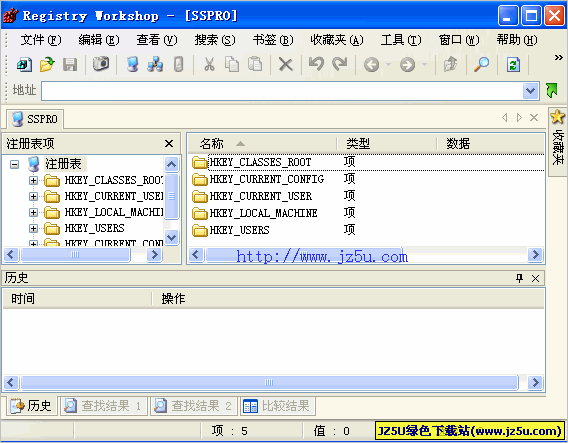Image resolution: width=568 pixels, height=443 pixels.
Task: Select HKEY_CLASSES_ROOT in the value list
Action: click(x=260, y=162)
